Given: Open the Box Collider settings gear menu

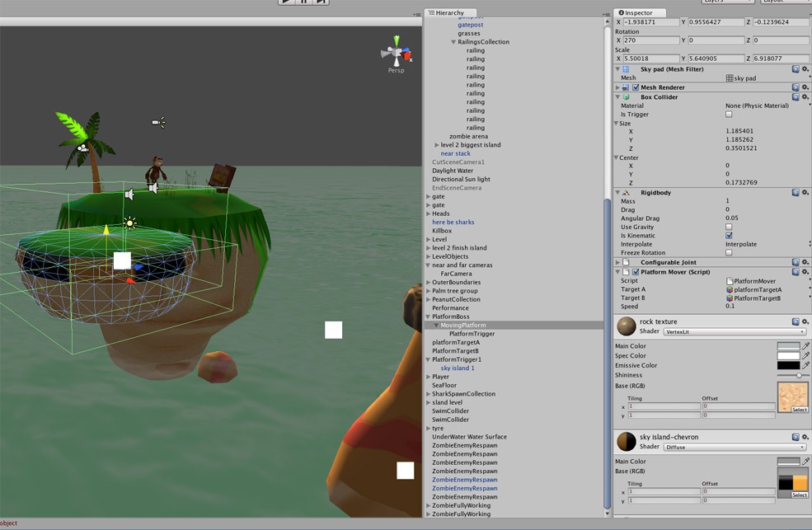Looking at the screenshot, I should 805,96.
